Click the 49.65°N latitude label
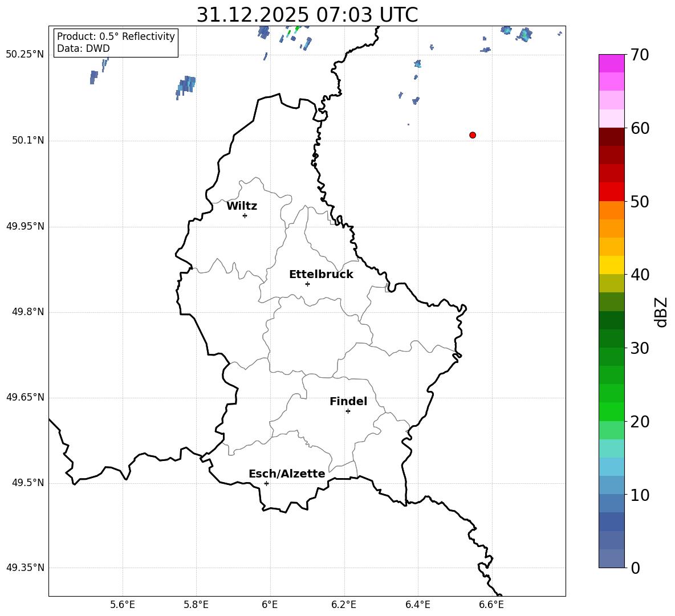 click(25, 397)
